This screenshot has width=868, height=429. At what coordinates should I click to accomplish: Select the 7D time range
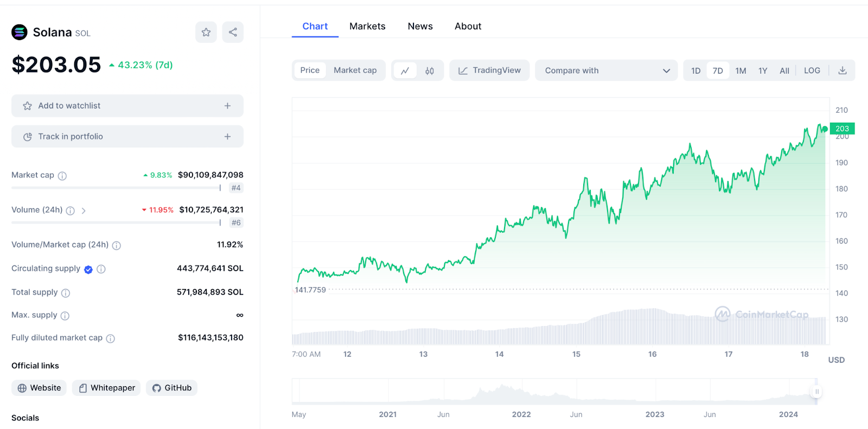click(718, 71)
